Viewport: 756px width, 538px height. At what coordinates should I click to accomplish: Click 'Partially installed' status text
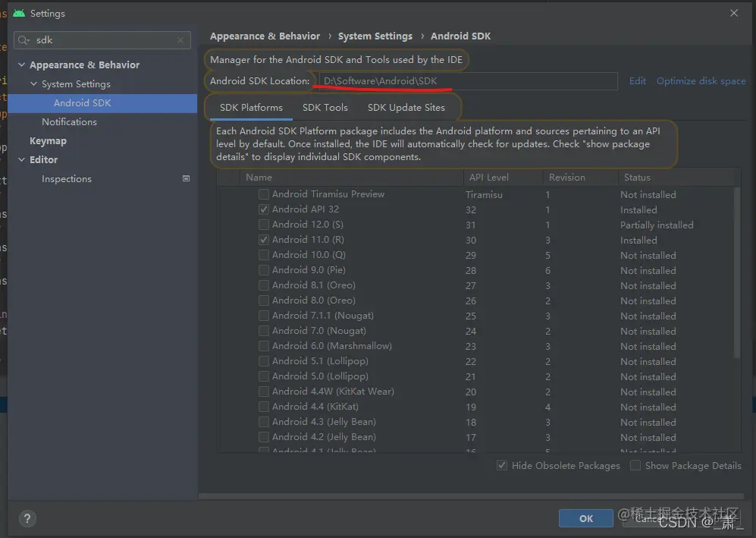(657, 225)
